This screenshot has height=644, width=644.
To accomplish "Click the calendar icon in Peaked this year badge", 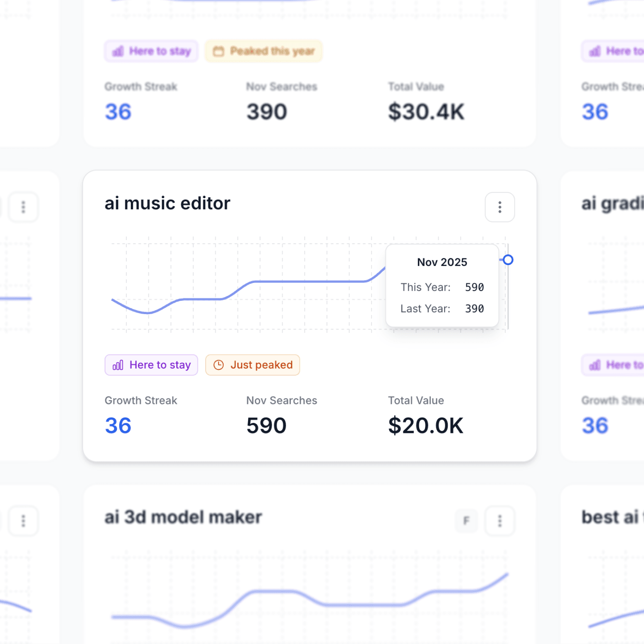I will pos(219,51).
